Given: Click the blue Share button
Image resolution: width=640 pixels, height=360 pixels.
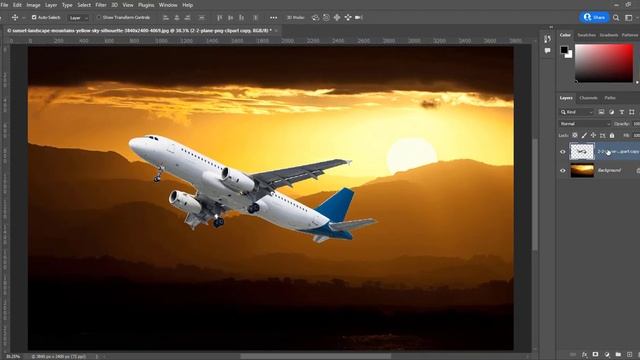Looking at the screenshot, I should click(x=594, y=18).
